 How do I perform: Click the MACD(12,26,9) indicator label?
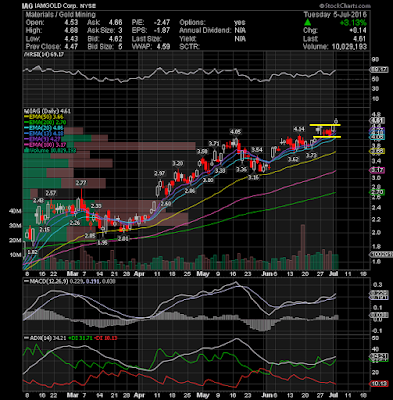[49, 282]
